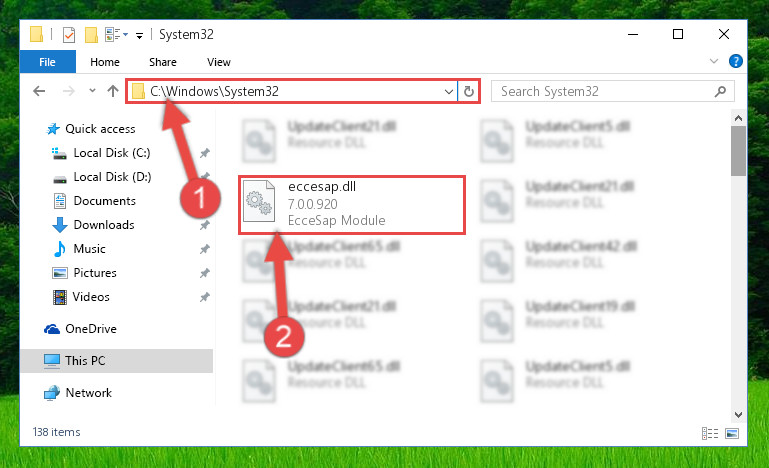Select the eccesap.dll file

(351, 204)
